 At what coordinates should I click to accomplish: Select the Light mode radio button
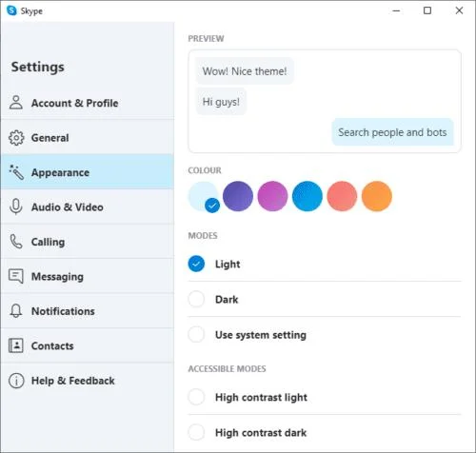coord(196,264)
